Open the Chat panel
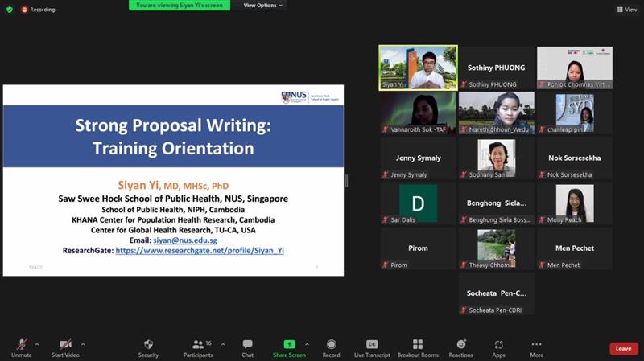Image resolution: width=644 pixels, height=361 pixels. [247, 345]
